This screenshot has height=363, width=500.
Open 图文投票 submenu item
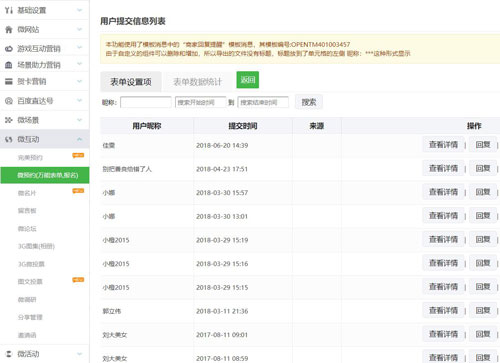(30, 282)
